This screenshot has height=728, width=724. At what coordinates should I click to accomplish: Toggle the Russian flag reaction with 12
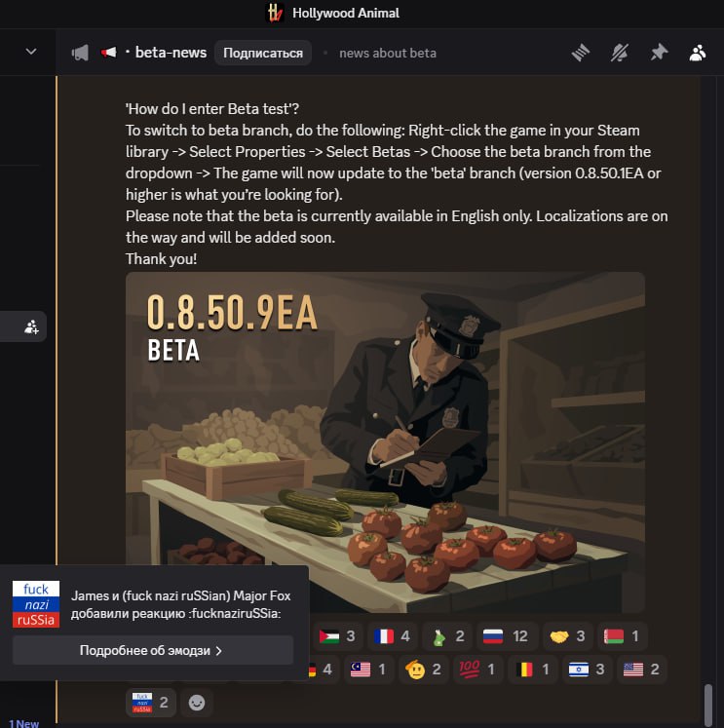coord(506,636)
